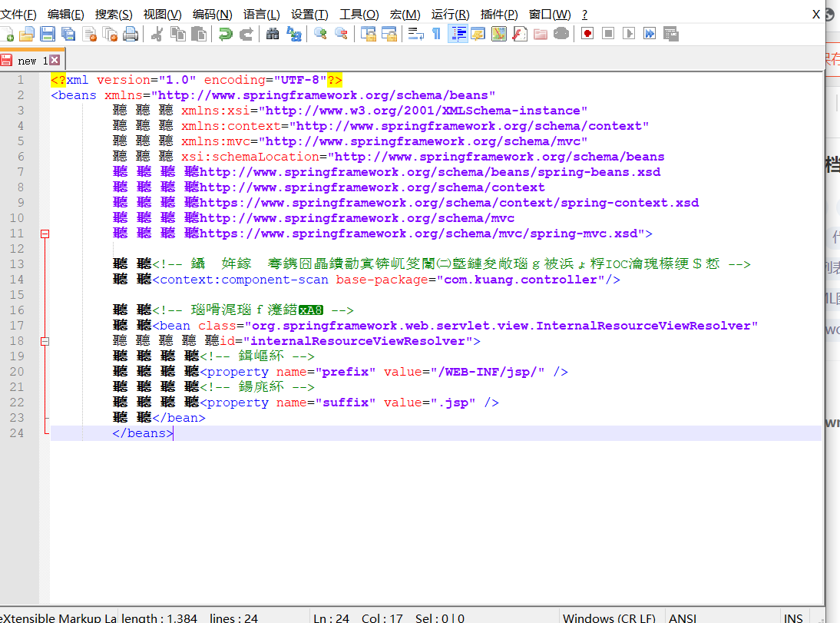The image size is (840, 623).
Task: Click the Save file toolbar icon
Action: [x=47, y=35]
